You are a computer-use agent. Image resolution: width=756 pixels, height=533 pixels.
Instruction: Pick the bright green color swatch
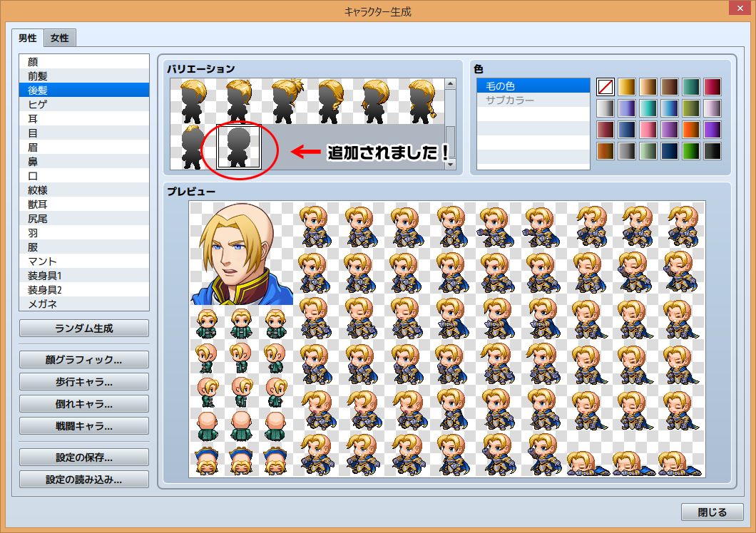(x=690, y=151)
